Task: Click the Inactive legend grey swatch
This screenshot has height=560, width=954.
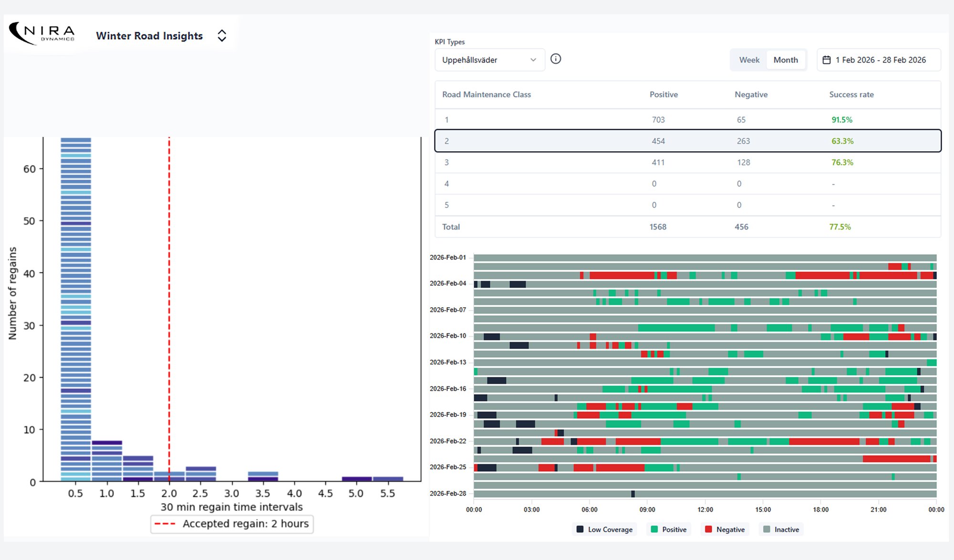Action: pos(767,529)
